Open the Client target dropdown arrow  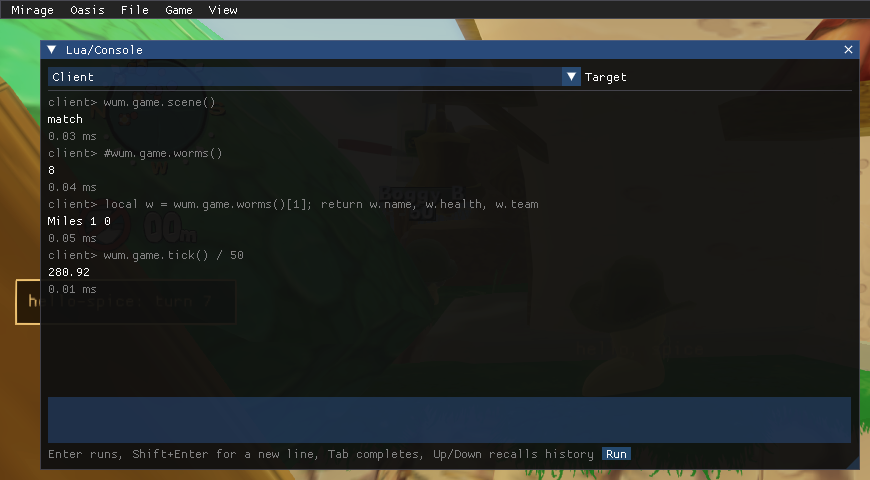click(x=571, y=77)
